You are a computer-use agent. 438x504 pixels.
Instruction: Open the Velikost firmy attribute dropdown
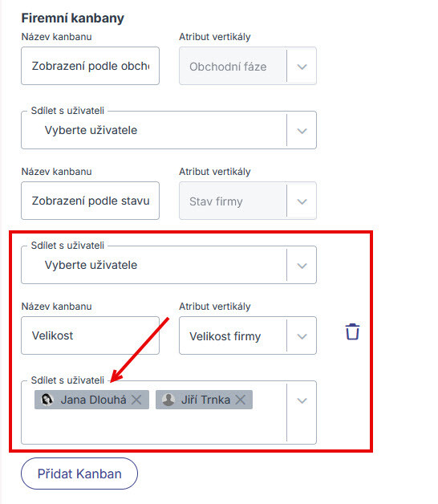[302, 336]
